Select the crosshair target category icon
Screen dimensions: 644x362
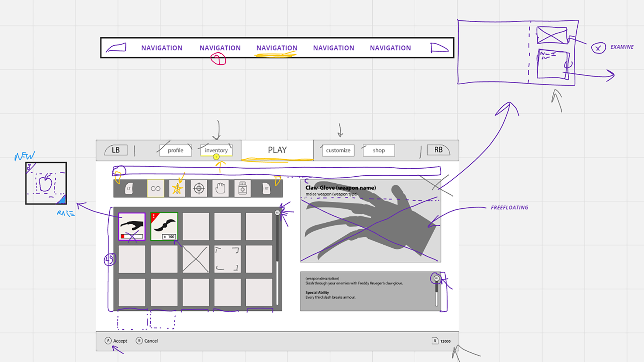(x=199, y=188)
